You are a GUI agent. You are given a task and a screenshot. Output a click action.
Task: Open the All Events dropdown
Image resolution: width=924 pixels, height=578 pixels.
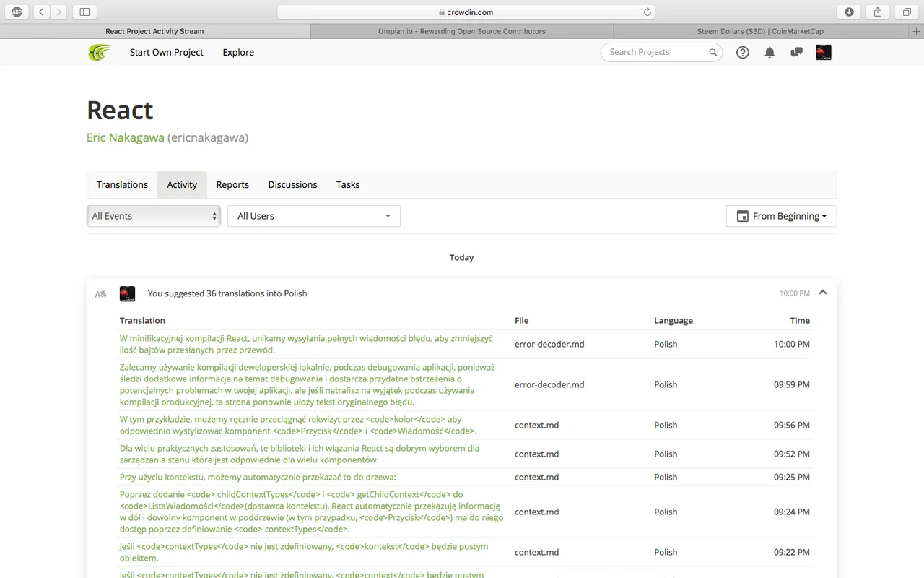click(153, 216)
